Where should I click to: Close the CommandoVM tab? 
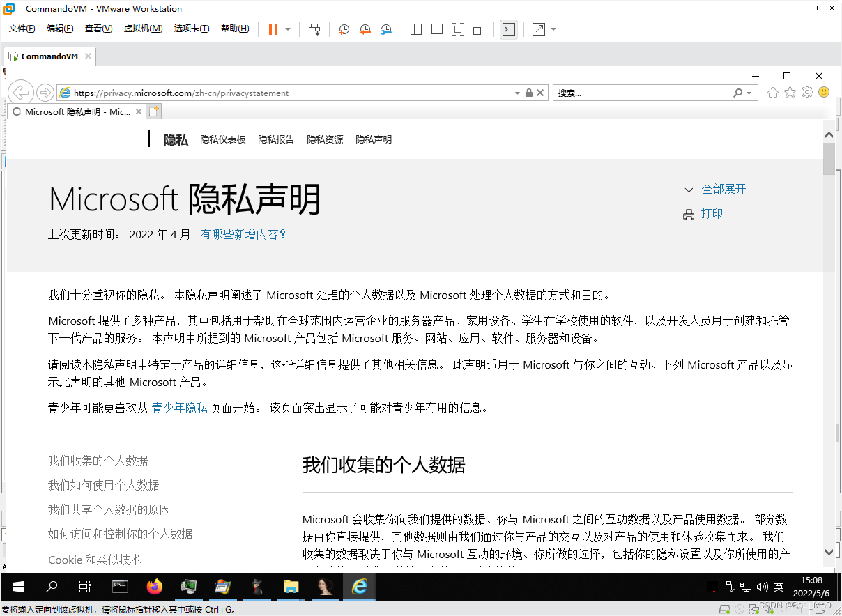(x=88, y=56)
